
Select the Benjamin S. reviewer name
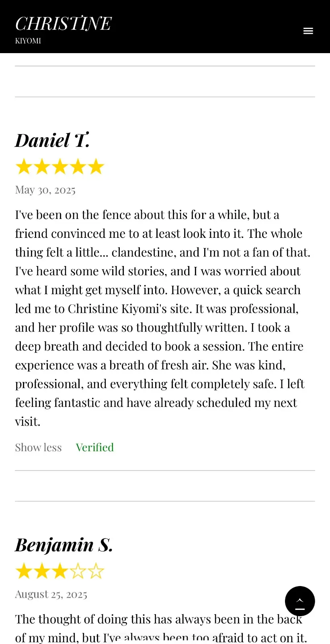point(64,545)
